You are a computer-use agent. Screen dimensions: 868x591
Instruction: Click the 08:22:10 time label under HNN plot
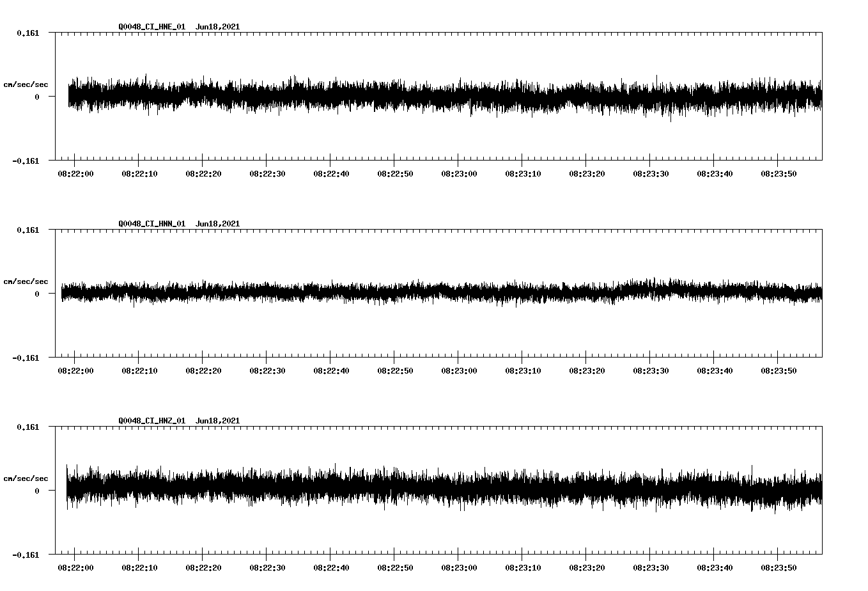pos(139,370)
